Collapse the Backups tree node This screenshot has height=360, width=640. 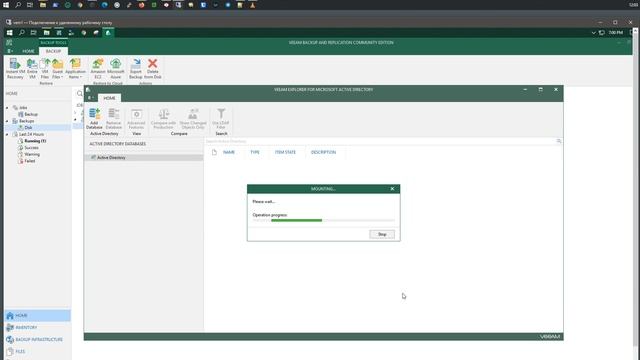click(x=7, y=121)
